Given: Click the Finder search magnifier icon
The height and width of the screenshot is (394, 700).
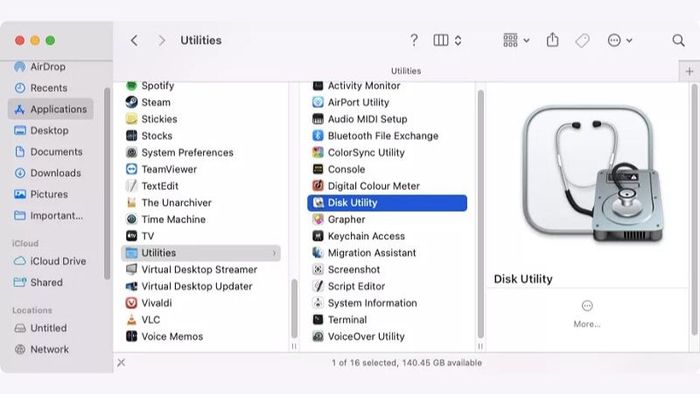Looking at the screenshot, I should (x=678, y=41).
